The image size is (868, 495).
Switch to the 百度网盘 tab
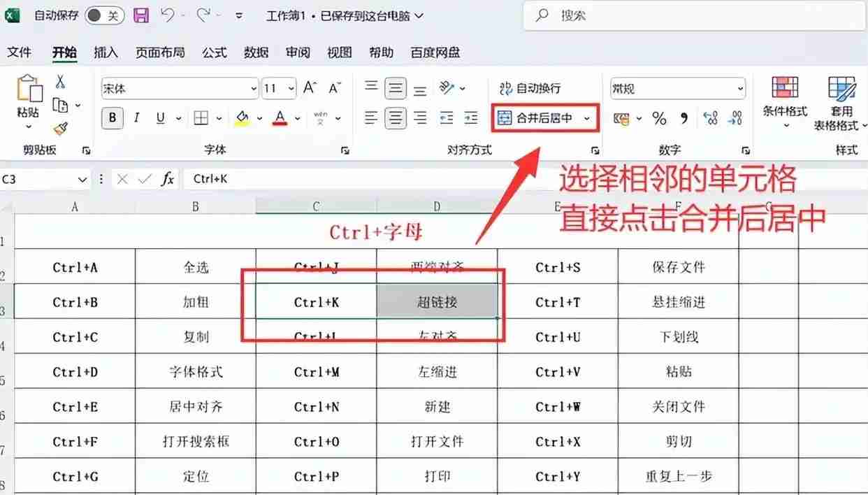click(435, 52)
